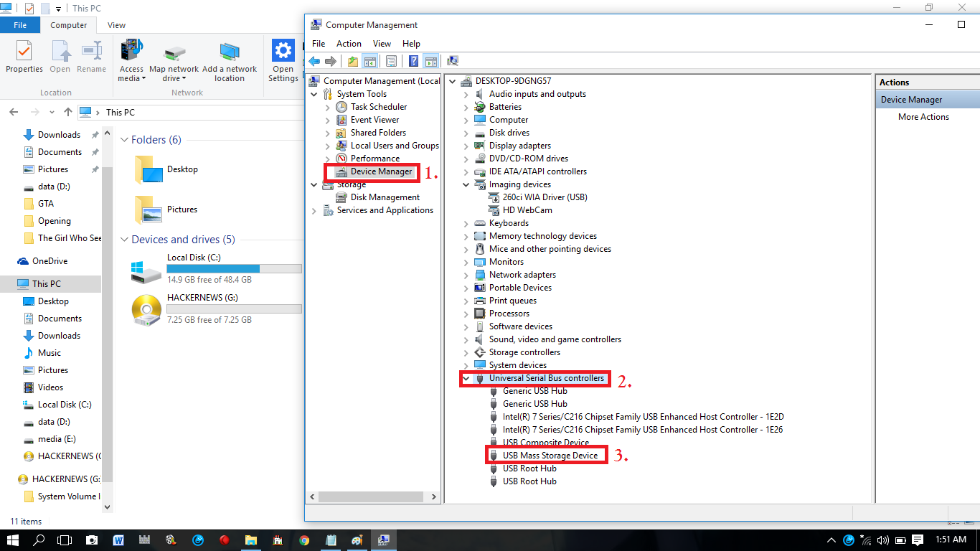Click the Properties icon in File Explorer ribbon
This screenshot has height=551, width=980.
click(x=24, y=57)
